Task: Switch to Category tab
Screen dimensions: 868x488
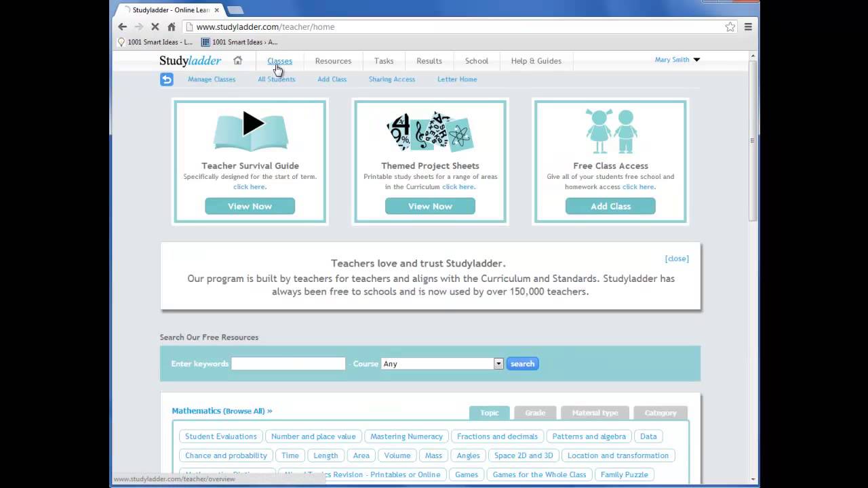Action: (660, 413)
